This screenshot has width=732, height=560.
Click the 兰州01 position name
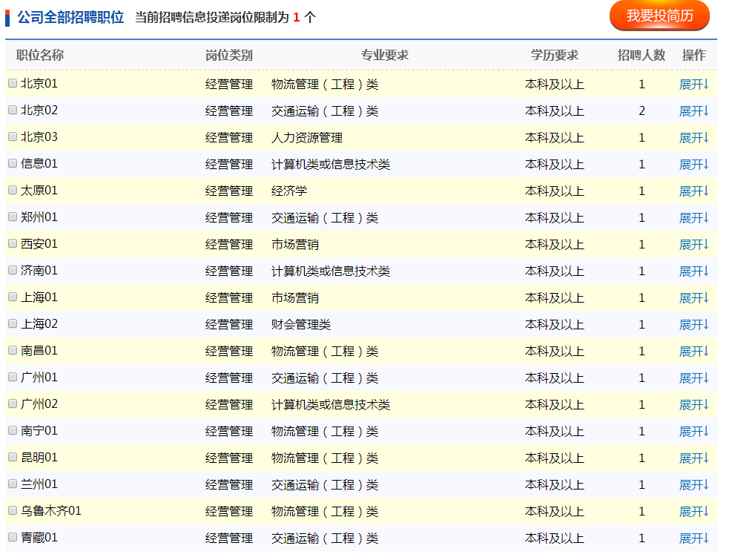pyautogui.click(x=39, y=484)
